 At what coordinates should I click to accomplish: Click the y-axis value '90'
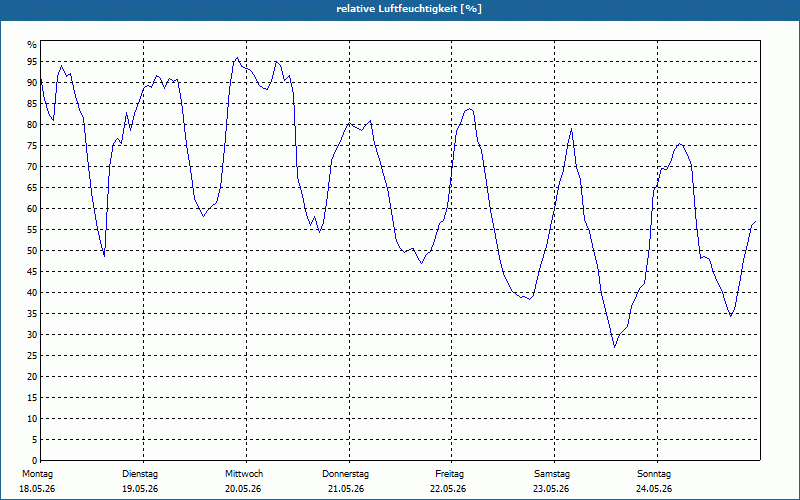pos(32,83)
